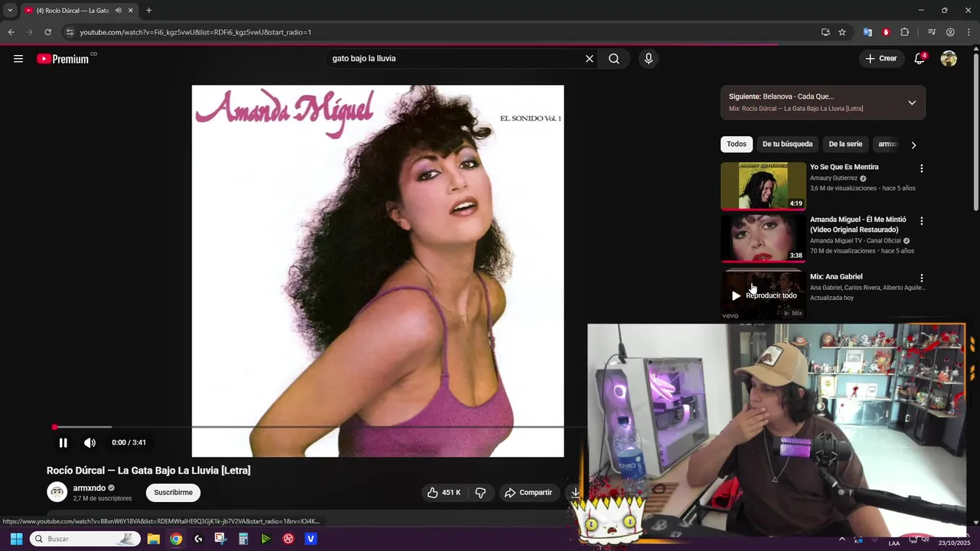This screenshot has height=551, width=980.
Task: Expand the Siguiente mix playlist panel
Action: point(912,103)
